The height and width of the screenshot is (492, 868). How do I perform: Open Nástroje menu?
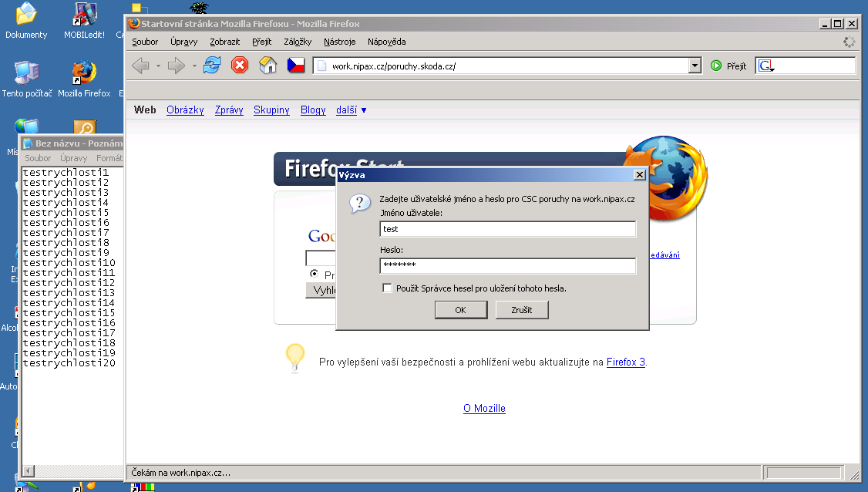tap(339, 42)
